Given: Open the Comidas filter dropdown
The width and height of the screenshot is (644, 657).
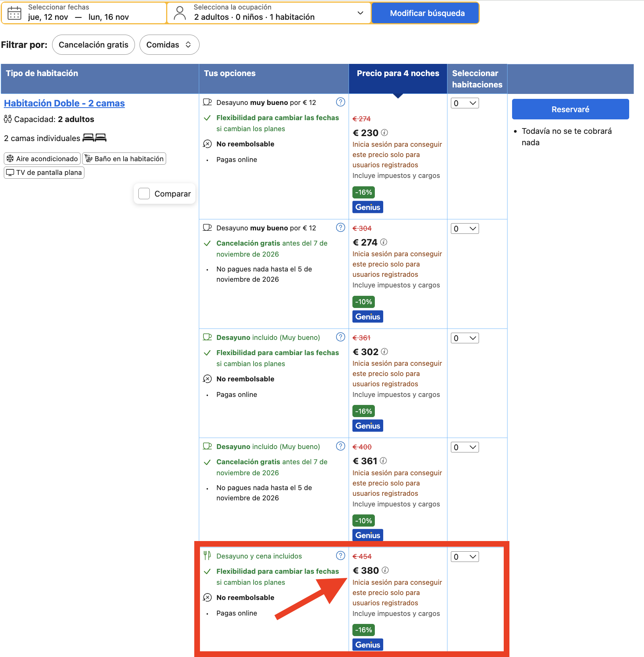Looking at the screenshot, I should (169, 45).
